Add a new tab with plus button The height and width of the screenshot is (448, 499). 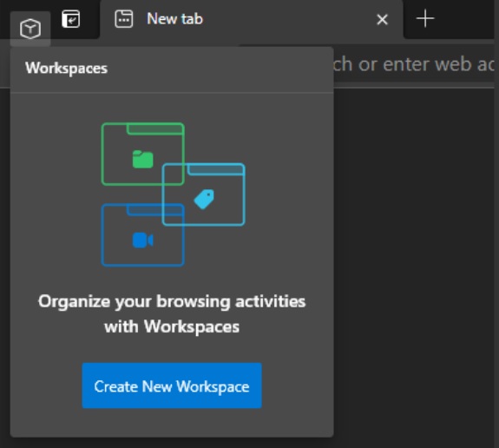tap(425, 19)
